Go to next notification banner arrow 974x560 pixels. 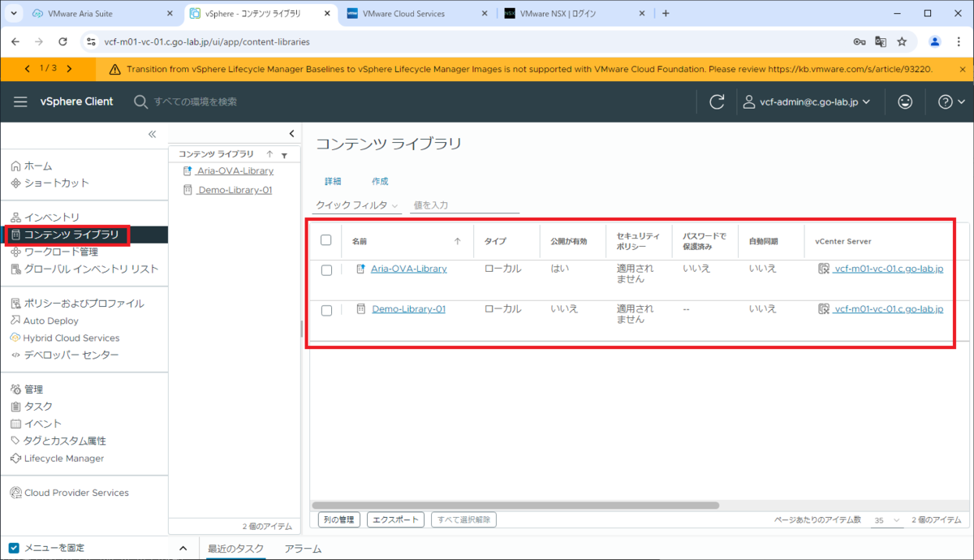click(69, 68)
